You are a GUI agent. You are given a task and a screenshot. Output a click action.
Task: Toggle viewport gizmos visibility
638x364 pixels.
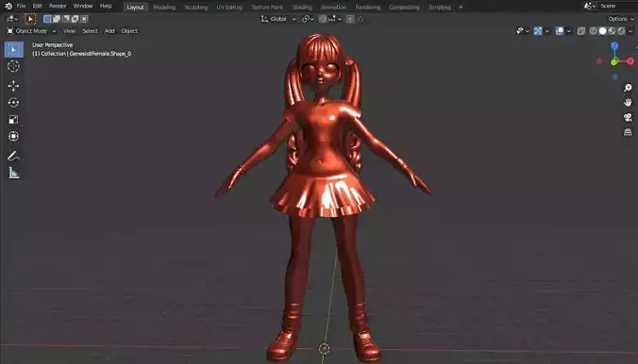[x=538, y=31]
